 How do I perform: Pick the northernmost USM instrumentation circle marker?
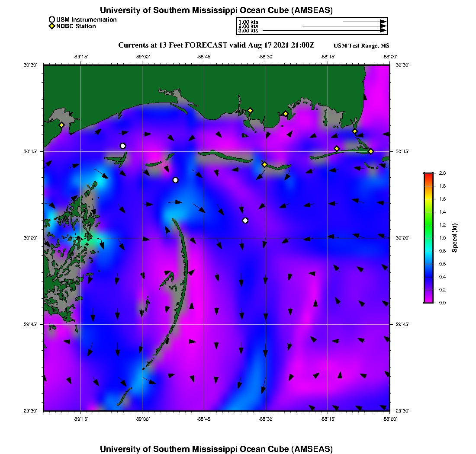coord(123,146)
